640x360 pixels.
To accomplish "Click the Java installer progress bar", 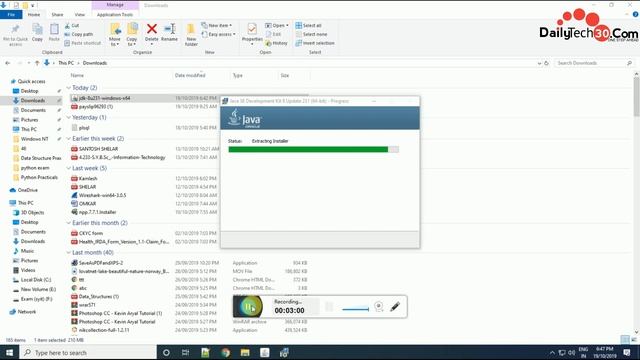I will pos(313,149).
